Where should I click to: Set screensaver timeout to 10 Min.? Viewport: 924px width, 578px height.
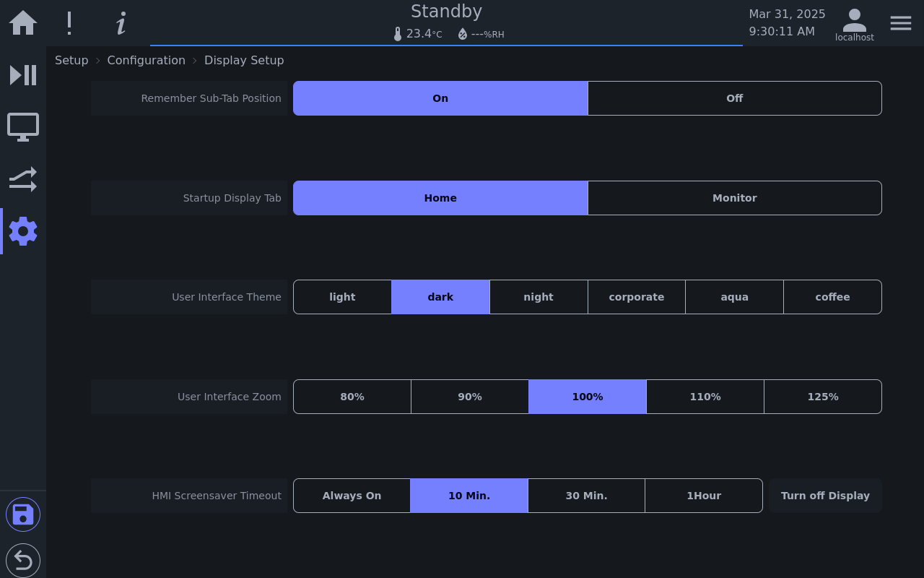click(469, 496)
